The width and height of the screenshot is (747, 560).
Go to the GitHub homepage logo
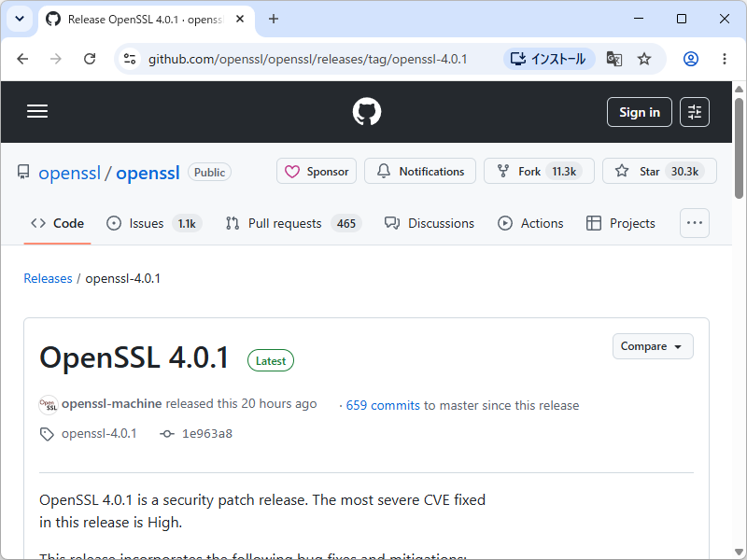point(366,111)
